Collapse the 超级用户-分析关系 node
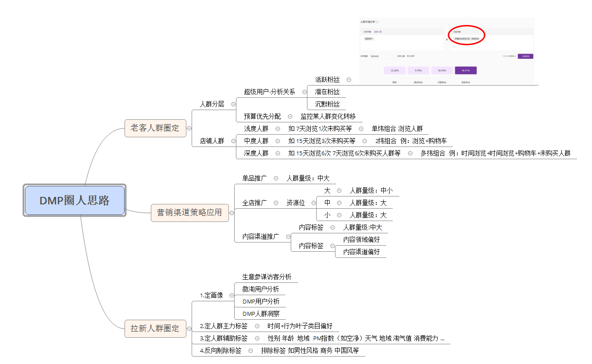The image size is (592, 364). pyautogui.click(x=304, y=92)
